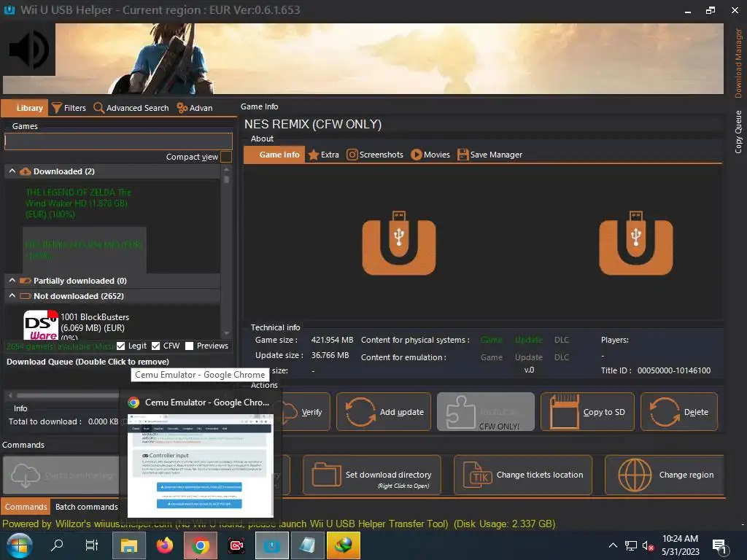The height and width of the screenshot is (560, 747).
Task: Collapse the Partially downloaded (0) group
Action: point(12,281)
